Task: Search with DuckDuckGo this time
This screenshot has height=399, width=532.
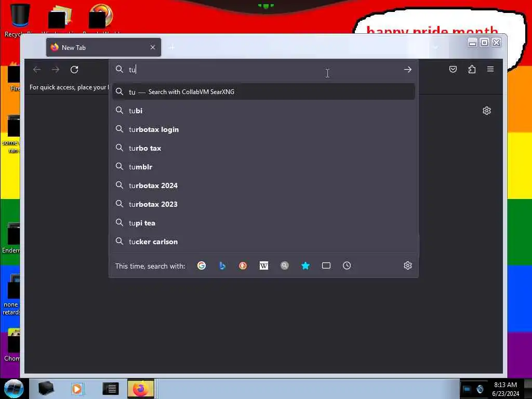Action: coord(243,265)
